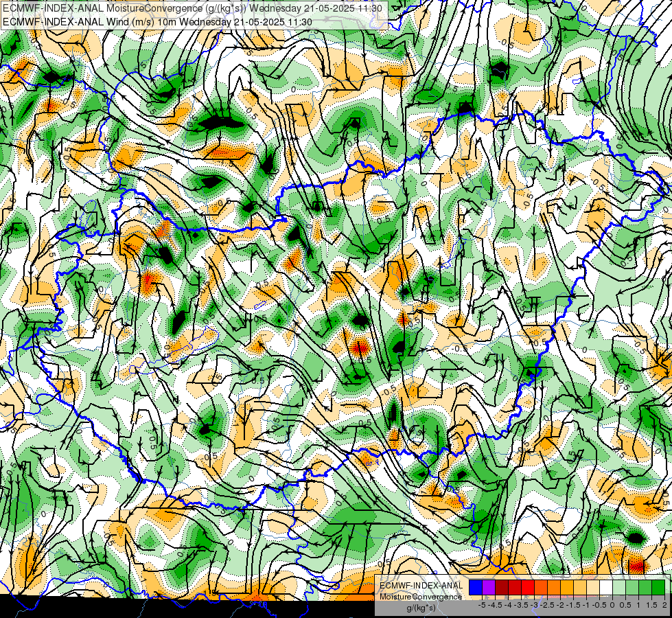Viewport: 672px width, 618px height.
Task: Select the lightest green legend swatch
Action: pyautogui.click(x=619, y=588)
